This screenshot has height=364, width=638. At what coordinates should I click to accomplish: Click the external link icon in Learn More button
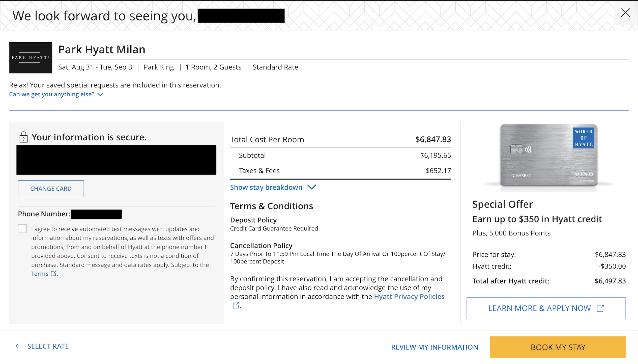(600, 308)
